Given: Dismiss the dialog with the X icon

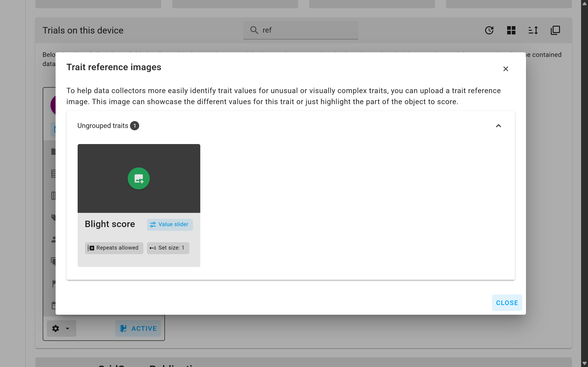Looking at the screenshot, I should tap(506, 69).
